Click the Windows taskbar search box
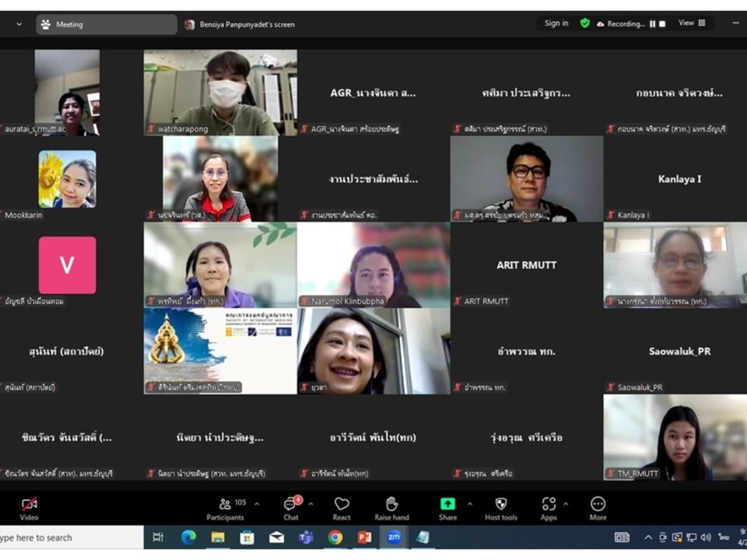 pos(72,537)
